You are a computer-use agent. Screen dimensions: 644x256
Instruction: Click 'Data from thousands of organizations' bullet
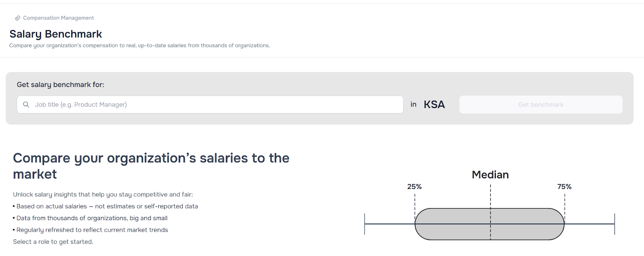tap(92, 218)
